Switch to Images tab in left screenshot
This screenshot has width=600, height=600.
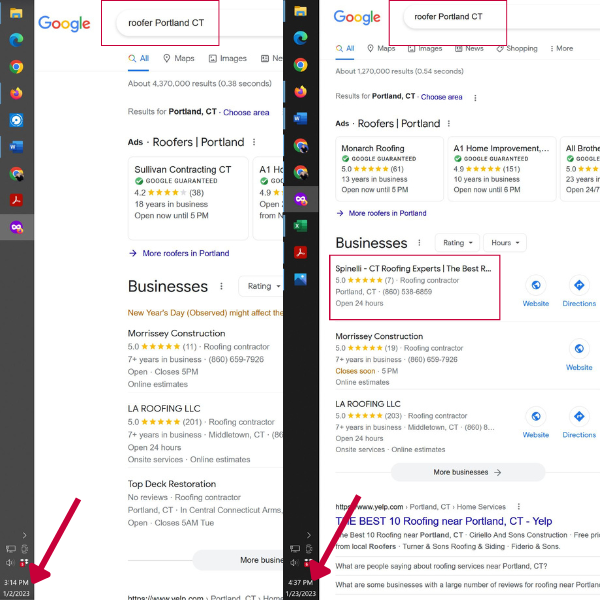pyautogui.click(x=228, y=59)
